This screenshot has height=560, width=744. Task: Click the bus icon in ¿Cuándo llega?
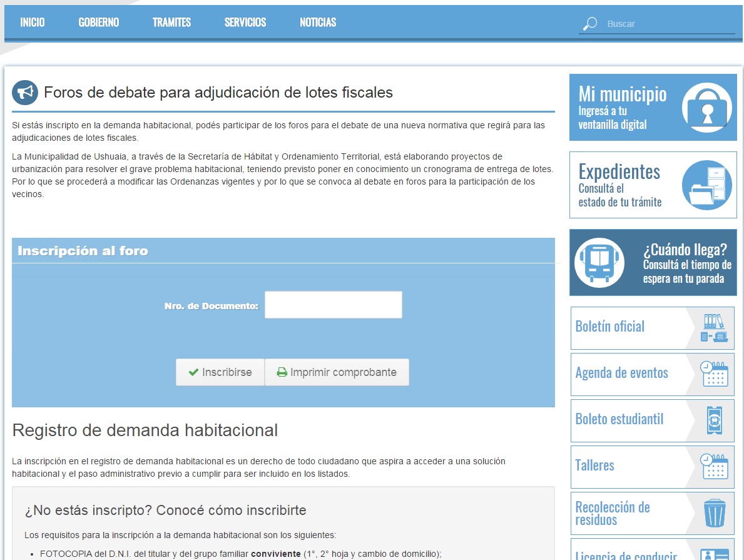(x=599, y=262)
